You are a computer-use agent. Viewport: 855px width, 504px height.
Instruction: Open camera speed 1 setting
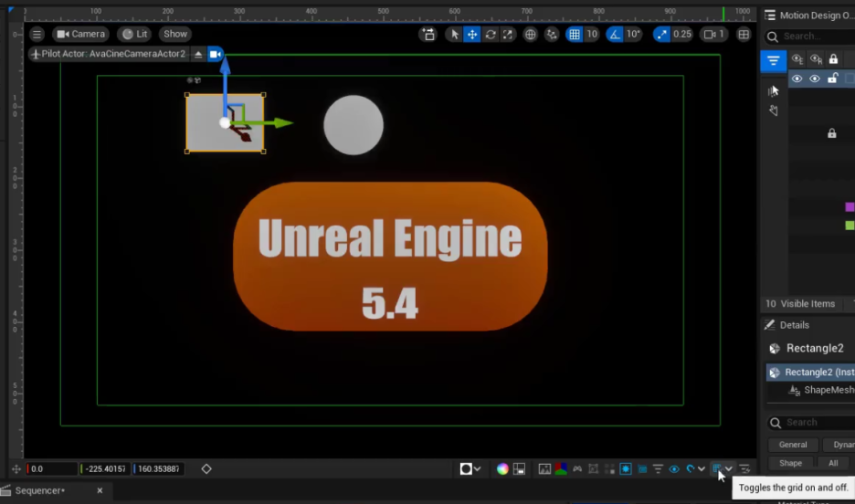point(713,35)
